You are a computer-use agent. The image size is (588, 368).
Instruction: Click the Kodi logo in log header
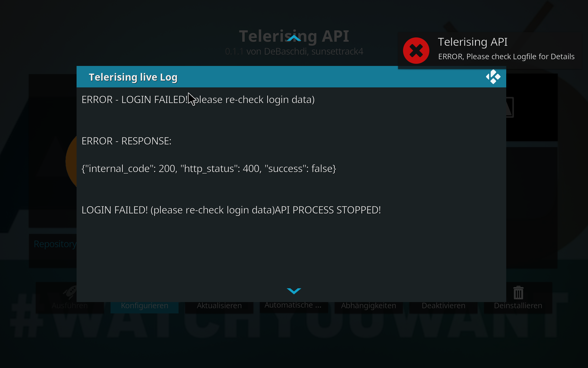[x=493, y=77]
